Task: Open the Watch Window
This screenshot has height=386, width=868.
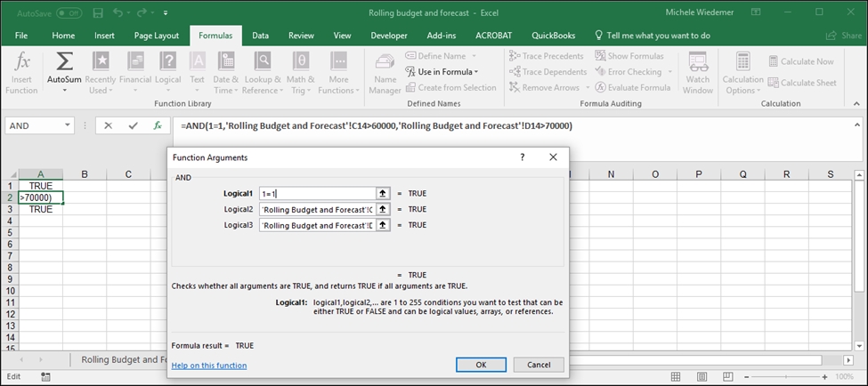Action: click(x=698, y=74)
